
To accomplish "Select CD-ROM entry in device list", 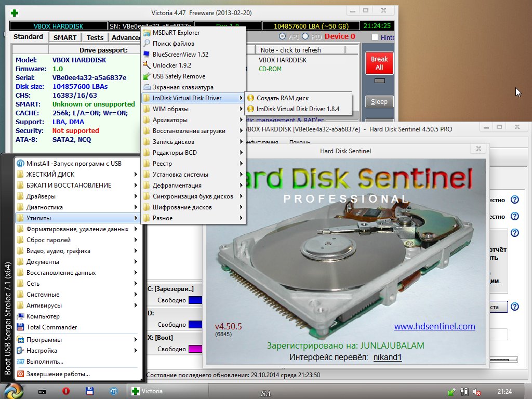I will pos(270,69).
